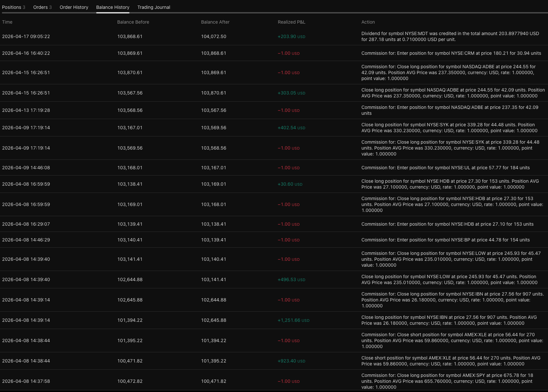Click the Balance Before column header
The image size is (548, 392).
point(133,22)
